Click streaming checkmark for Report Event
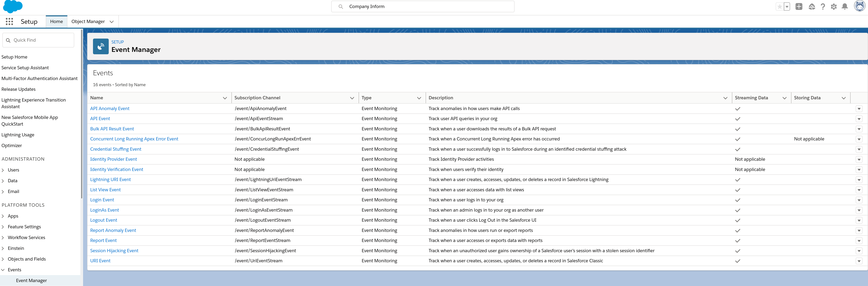This screenshot has height=286, width=868. click(738, 241)
